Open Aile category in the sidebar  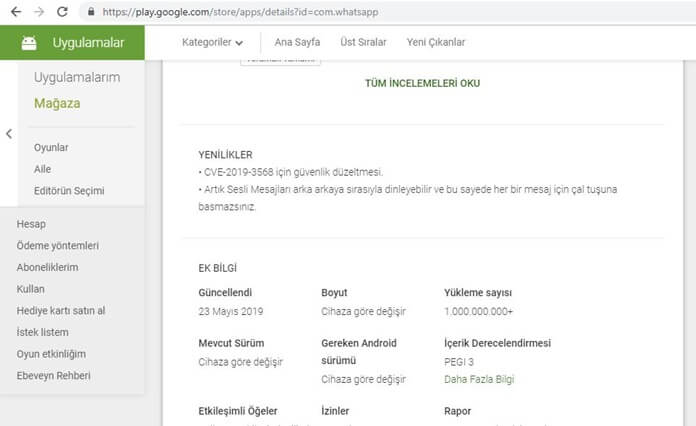point(42,169)
